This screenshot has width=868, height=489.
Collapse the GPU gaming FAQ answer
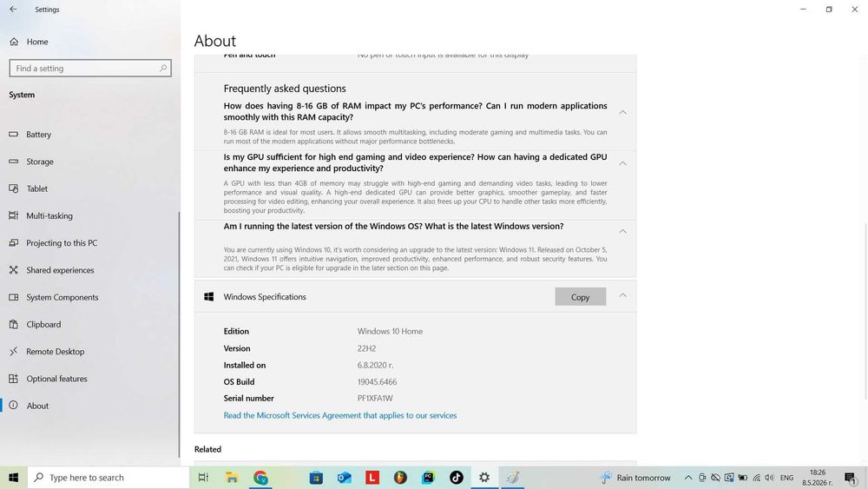(x=622, y=163)
